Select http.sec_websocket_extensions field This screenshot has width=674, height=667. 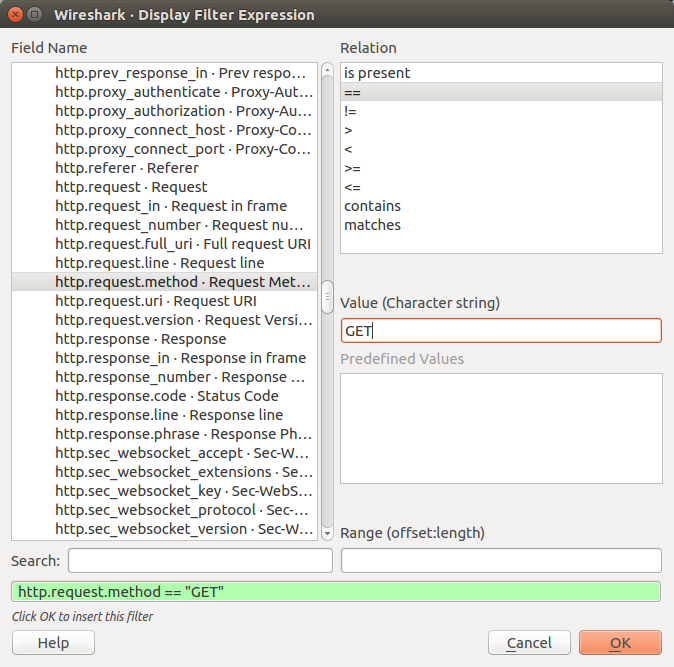coord(165,471)
